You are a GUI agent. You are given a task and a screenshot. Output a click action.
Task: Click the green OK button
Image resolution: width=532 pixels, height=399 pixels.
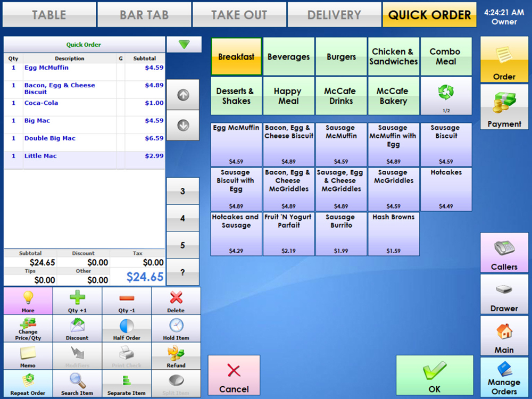pos(435,375)
